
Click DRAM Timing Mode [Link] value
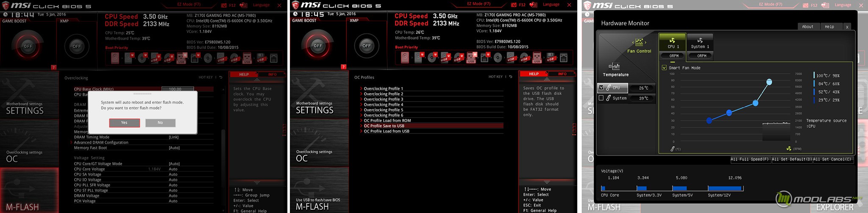pos(174,137)
